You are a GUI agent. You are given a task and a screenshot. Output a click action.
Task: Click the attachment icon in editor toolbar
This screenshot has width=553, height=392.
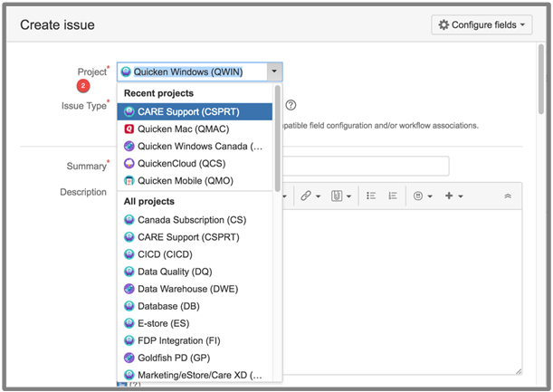[x=339, y=196]
